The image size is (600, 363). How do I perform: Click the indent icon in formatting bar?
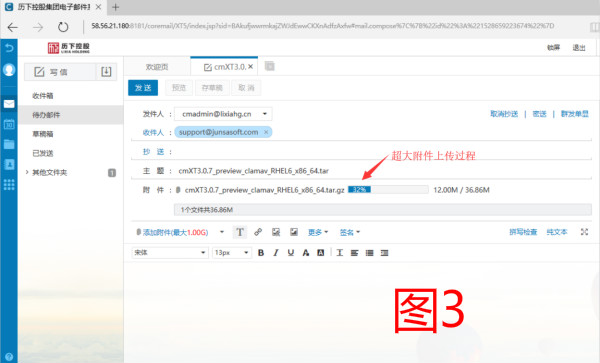[384, 253]
